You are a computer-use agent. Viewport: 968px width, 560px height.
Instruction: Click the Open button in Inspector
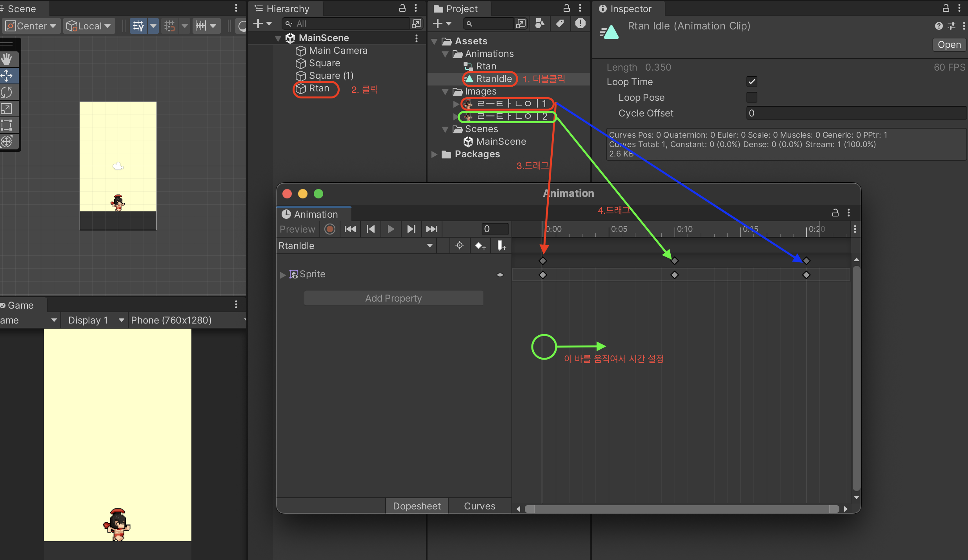949,45
